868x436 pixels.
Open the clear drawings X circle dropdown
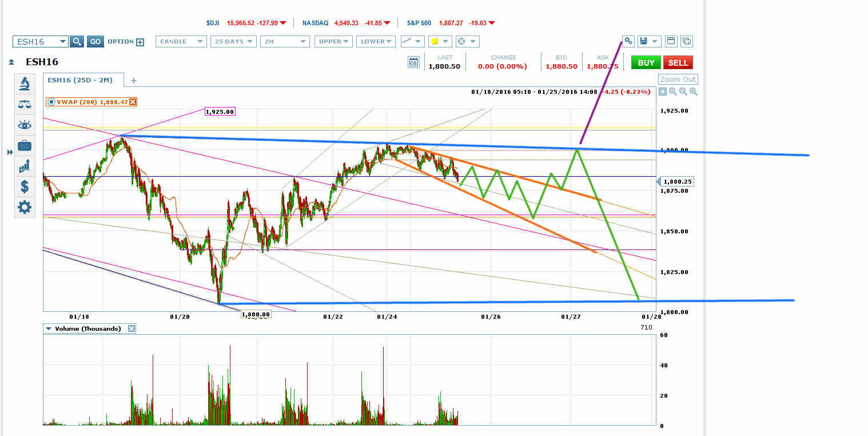coord(467,41)
